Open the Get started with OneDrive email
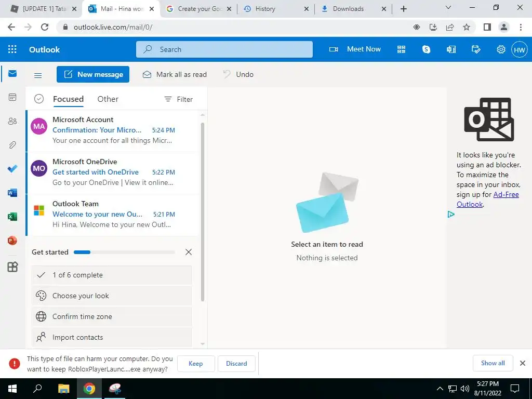 pos(113,172)
